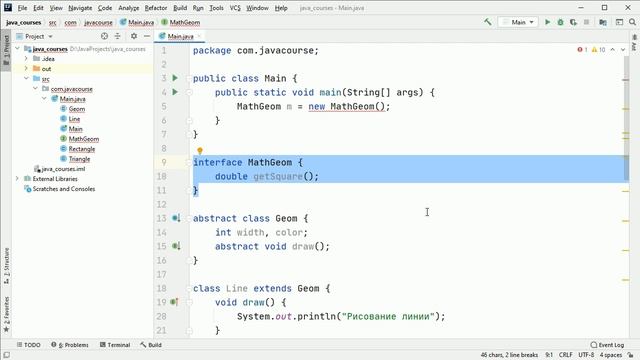The height and width of the screenshot is (360, 640).
Task: Open the Build menu
Action: 180,8
